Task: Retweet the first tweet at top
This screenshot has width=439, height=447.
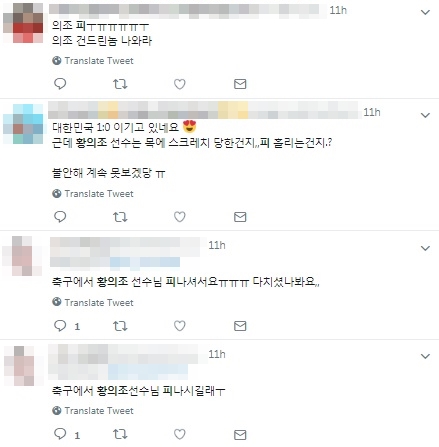Action: pyautogui.click(x=120, y=84)
